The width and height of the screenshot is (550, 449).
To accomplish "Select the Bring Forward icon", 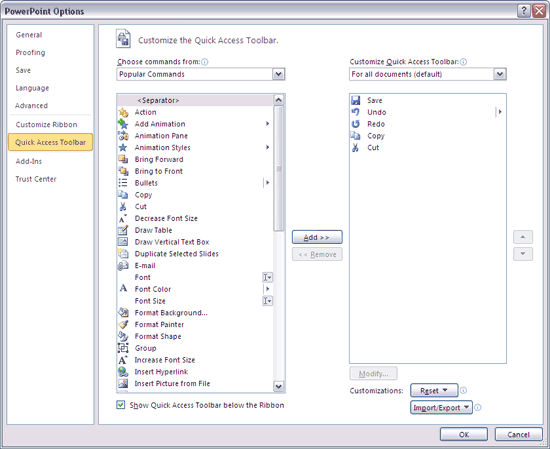I will 123,159.
